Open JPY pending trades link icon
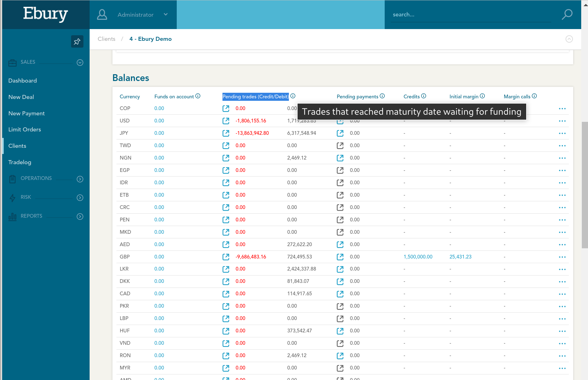This screenshot has height=380, width=588. 226,133
